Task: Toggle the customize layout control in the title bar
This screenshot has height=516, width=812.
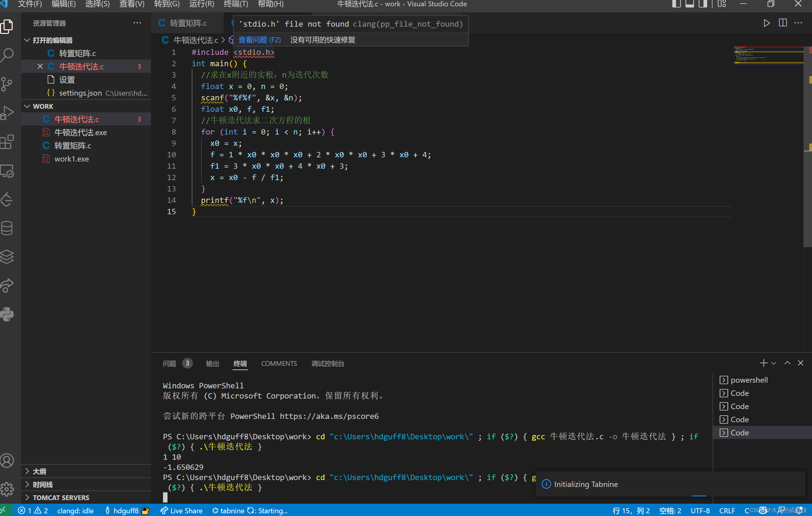Action: 722,4
